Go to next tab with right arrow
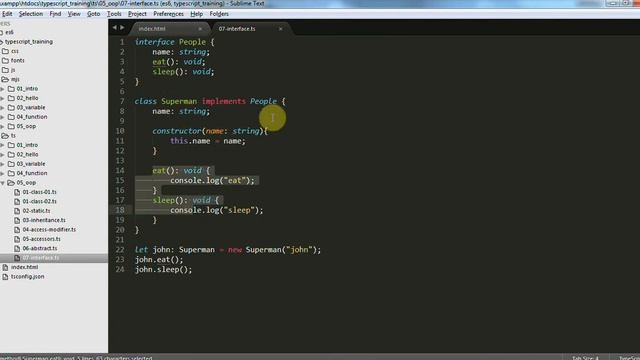The image size is (640, 360). tap(122, 27)
